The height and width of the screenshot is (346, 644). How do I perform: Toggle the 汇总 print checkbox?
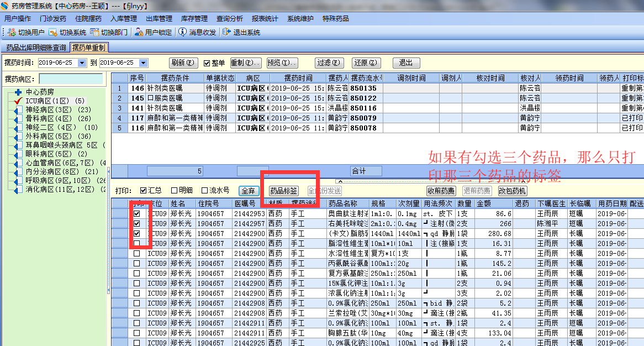143,191
